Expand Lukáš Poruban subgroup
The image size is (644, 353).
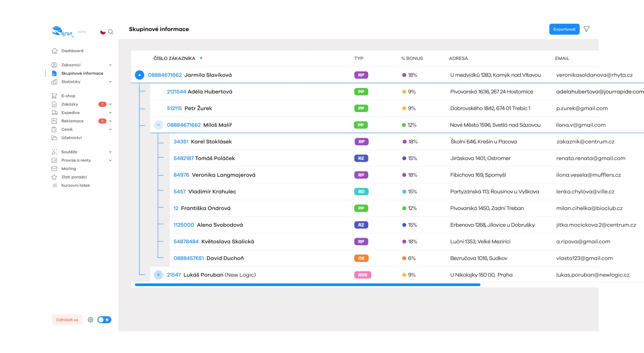tap(158, 275)
